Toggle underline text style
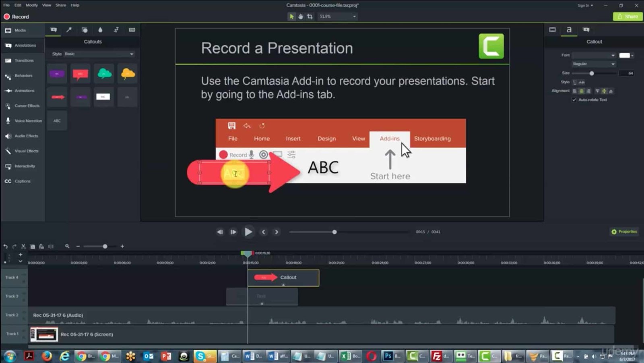 pos(575,82)
